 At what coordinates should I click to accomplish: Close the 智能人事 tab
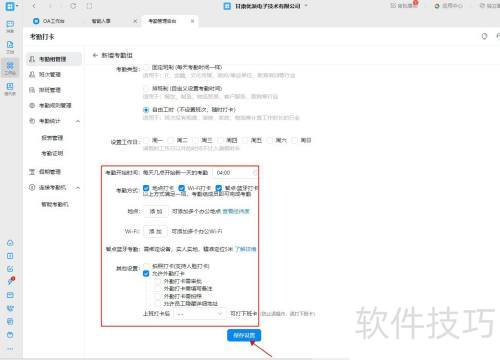[135, 21]
